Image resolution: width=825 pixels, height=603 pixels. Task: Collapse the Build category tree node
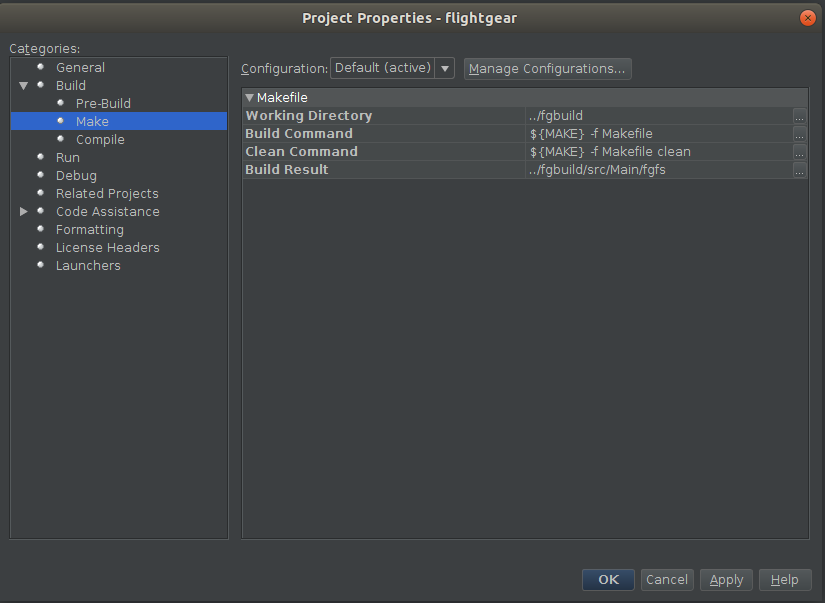click(x=23, y=85)
